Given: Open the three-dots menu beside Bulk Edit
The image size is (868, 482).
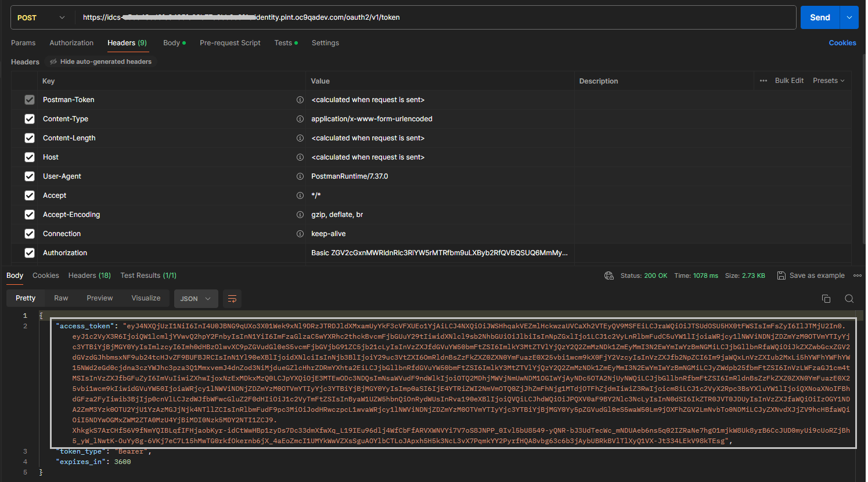Looking at the screenshot, I should tap(763, 81).
